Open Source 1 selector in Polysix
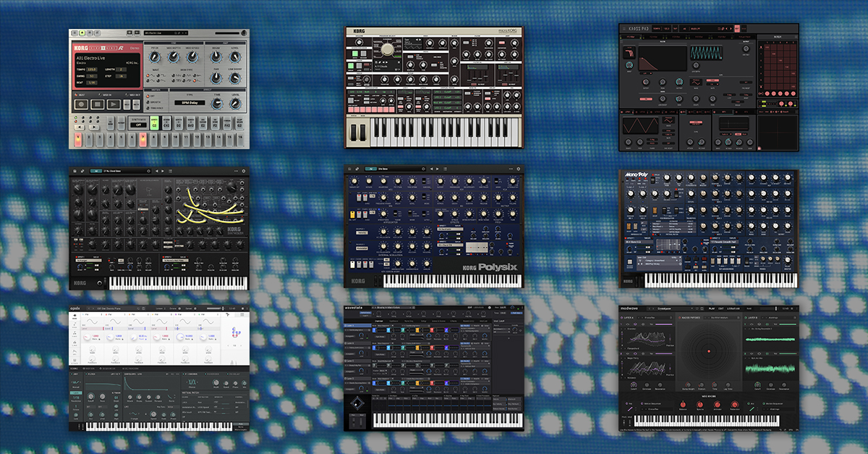 click(x=362, y=232)
